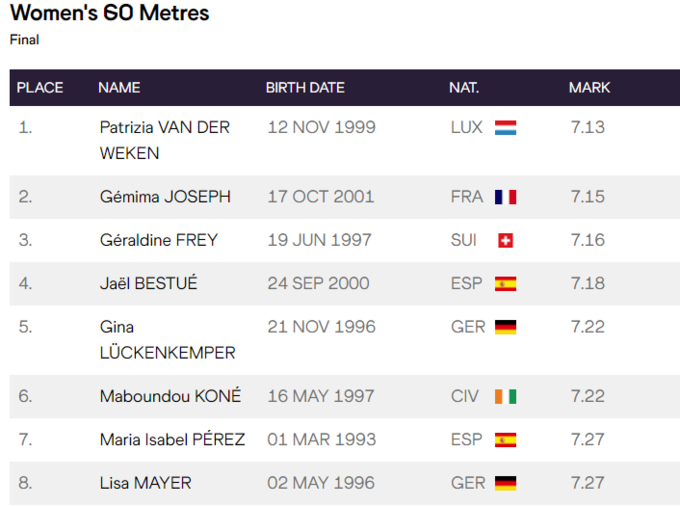Click the BIRTH DATE column header
This screenshot has width=680, height=506.
pos(305,88)
